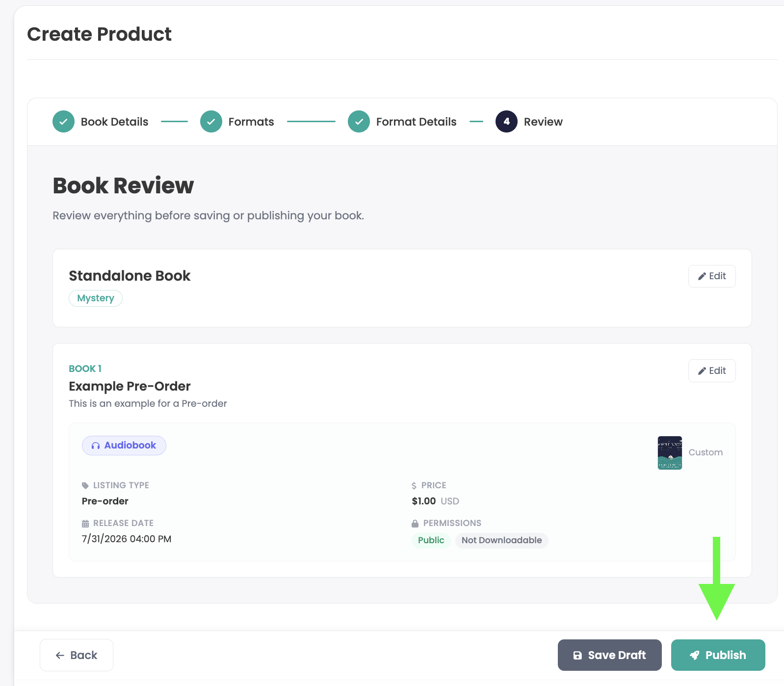
Task: Go to the Format Details step
Action: 416,122
